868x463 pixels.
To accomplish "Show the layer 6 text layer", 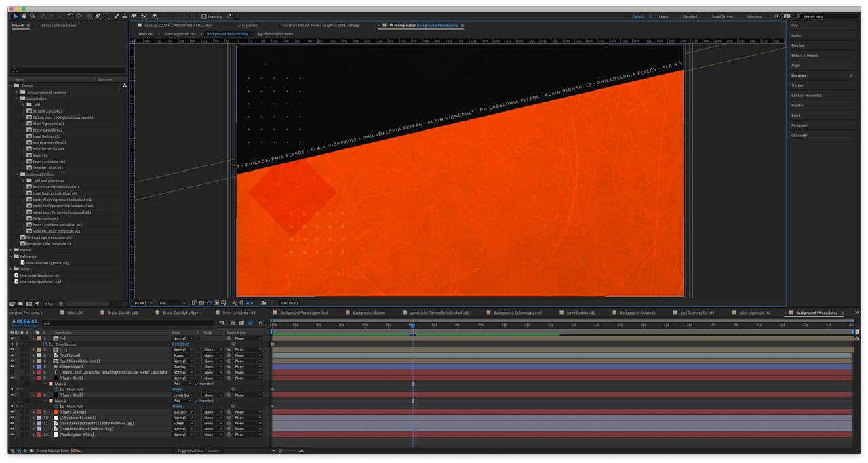I will (x=12, y=372).
